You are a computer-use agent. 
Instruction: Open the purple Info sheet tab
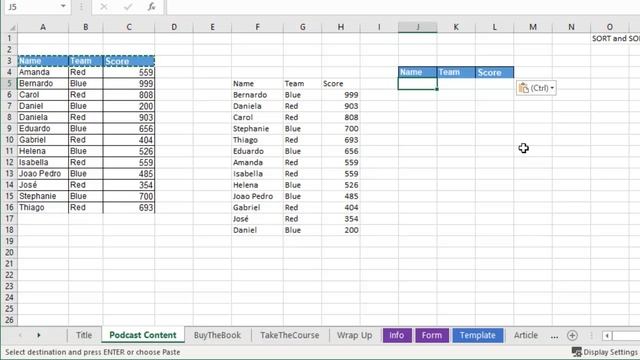[397, 335]
